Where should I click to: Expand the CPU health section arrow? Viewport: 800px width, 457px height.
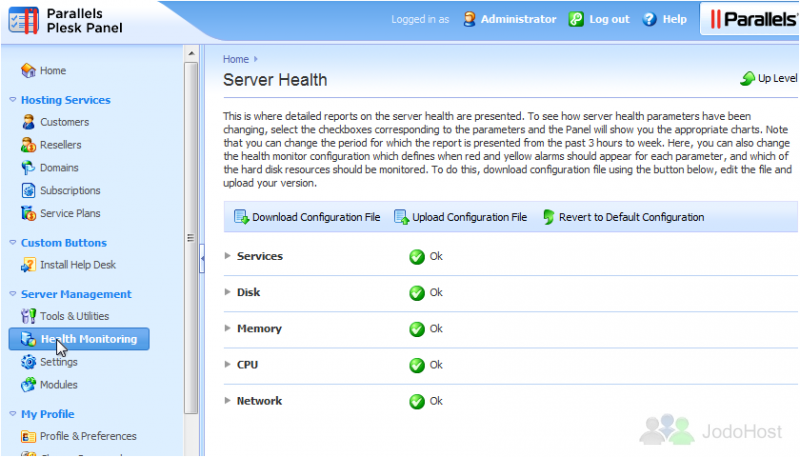coord(228,364)
